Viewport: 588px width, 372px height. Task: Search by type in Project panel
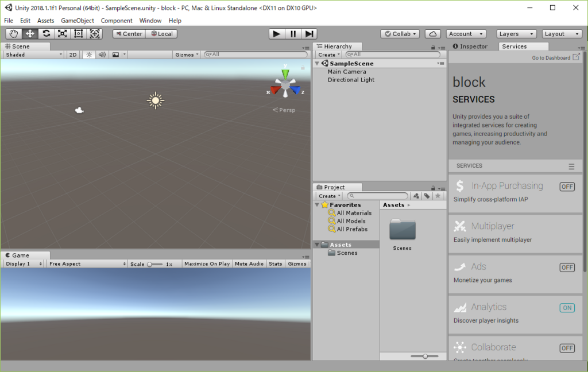(416, 196)
